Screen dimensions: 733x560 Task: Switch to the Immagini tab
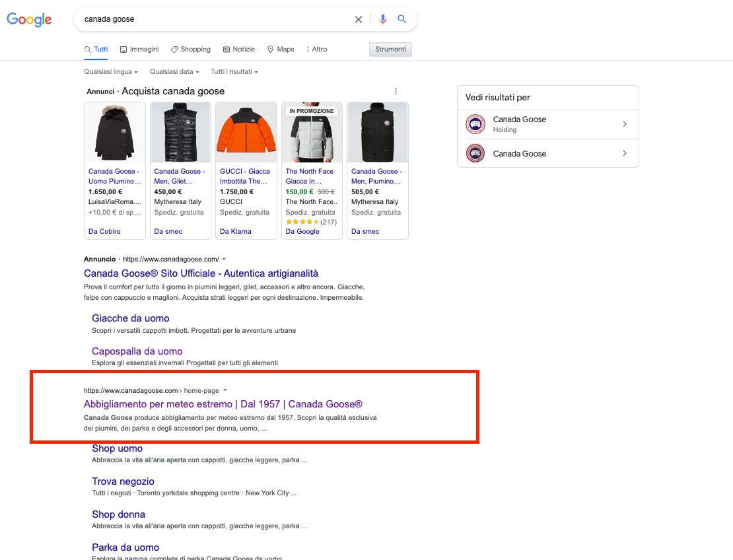point(139,49)
